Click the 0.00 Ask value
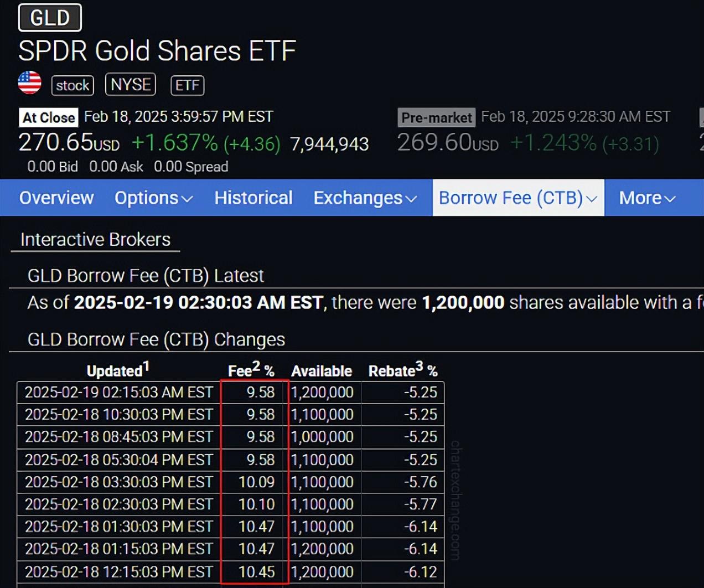 tap(116, 167)
